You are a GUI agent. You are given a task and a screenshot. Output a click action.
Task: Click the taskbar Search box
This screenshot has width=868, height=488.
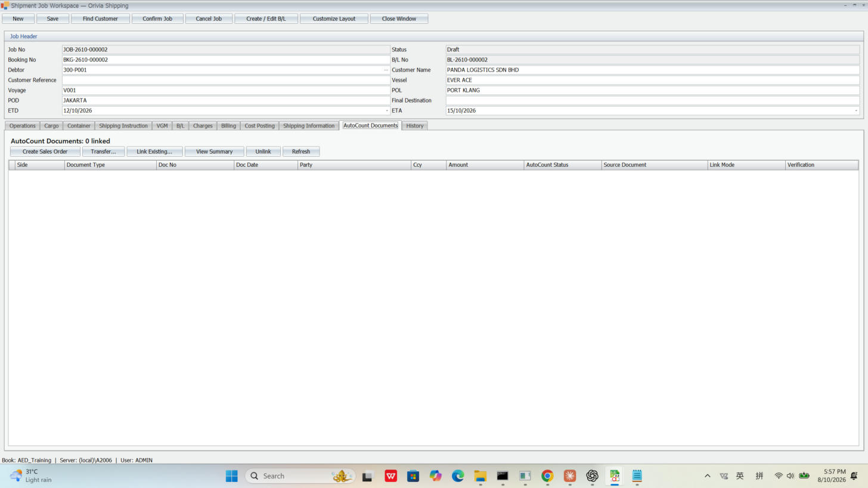pos(300,475)
